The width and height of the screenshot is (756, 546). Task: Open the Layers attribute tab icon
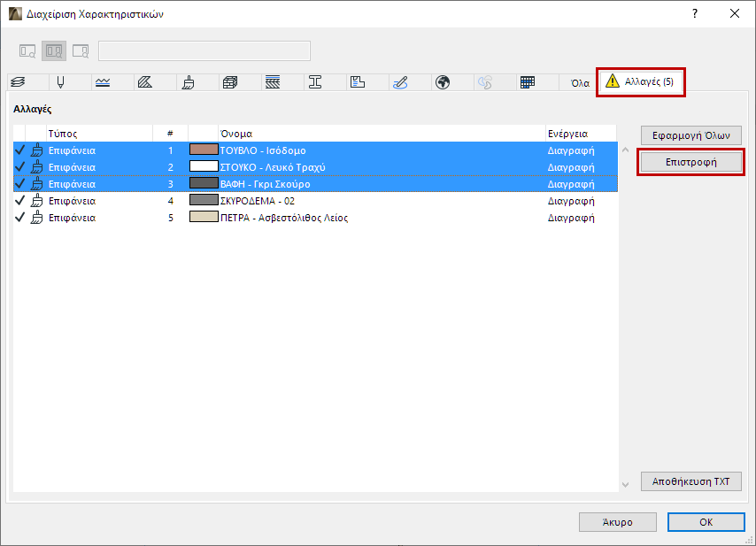pyautogui.click(x=19, y=82)
